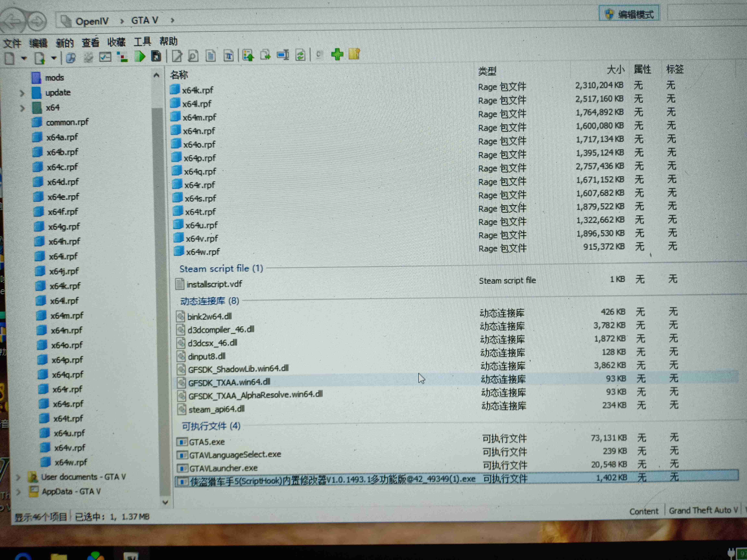Open the 查看 menu
The height and width of the screenshot is (560, 747).
click(x=90, y=42)
